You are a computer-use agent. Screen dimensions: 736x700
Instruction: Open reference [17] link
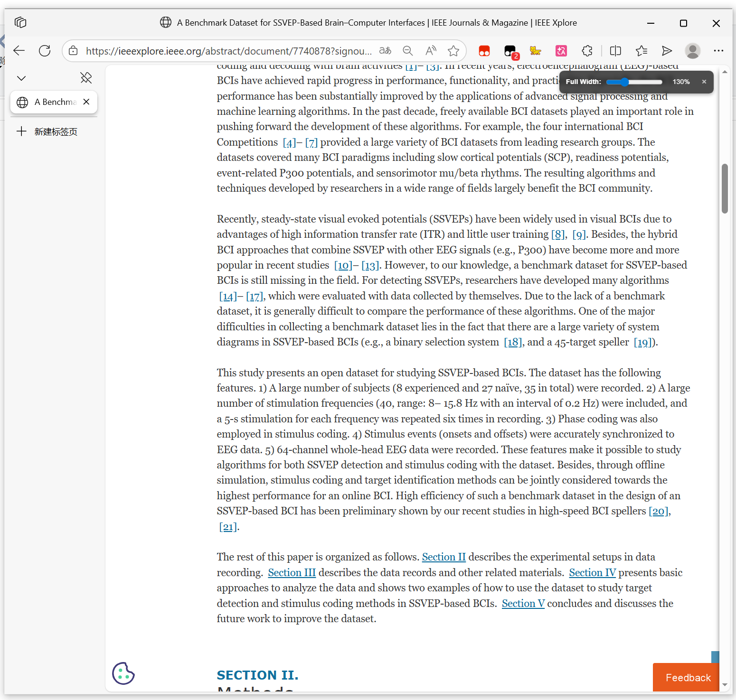tap(255, 296)
